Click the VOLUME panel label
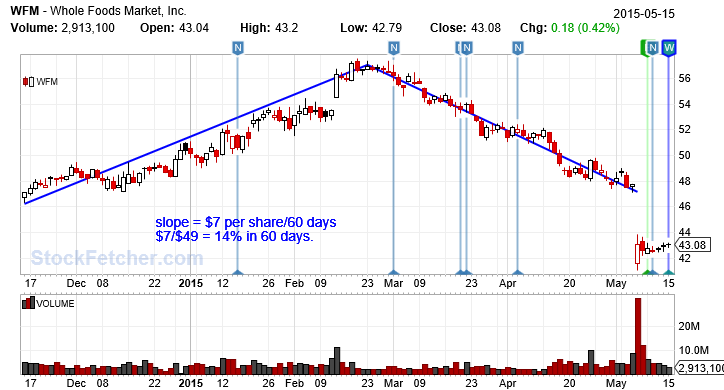Screen dimensions: 724x390 click(x=55, y=303)
